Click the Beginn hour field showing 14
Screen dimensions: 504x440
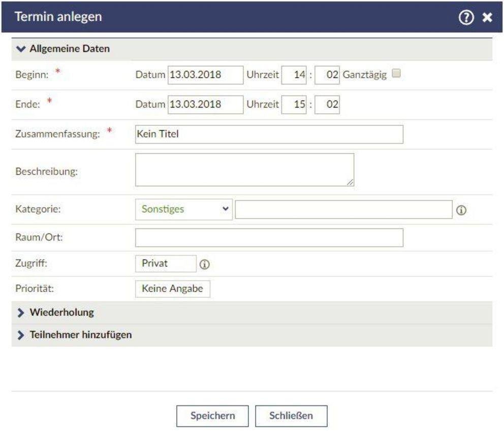point(294,75)
